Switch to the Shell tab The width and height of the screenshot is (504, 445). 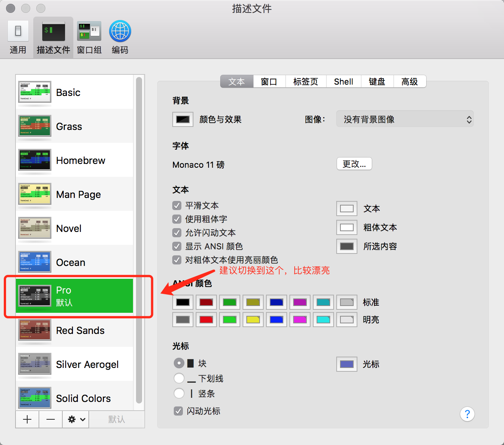(x=343, y=82)
